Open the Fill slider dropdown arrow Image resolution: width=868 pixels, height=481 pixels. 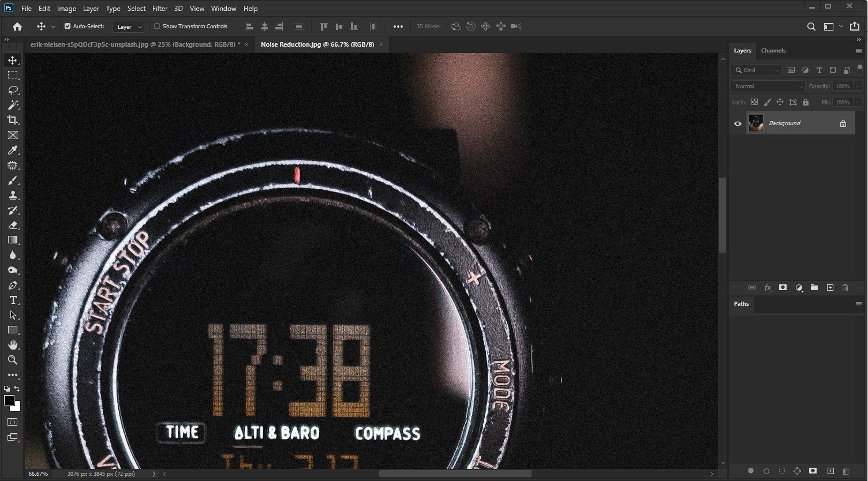[x=858, y=102]
